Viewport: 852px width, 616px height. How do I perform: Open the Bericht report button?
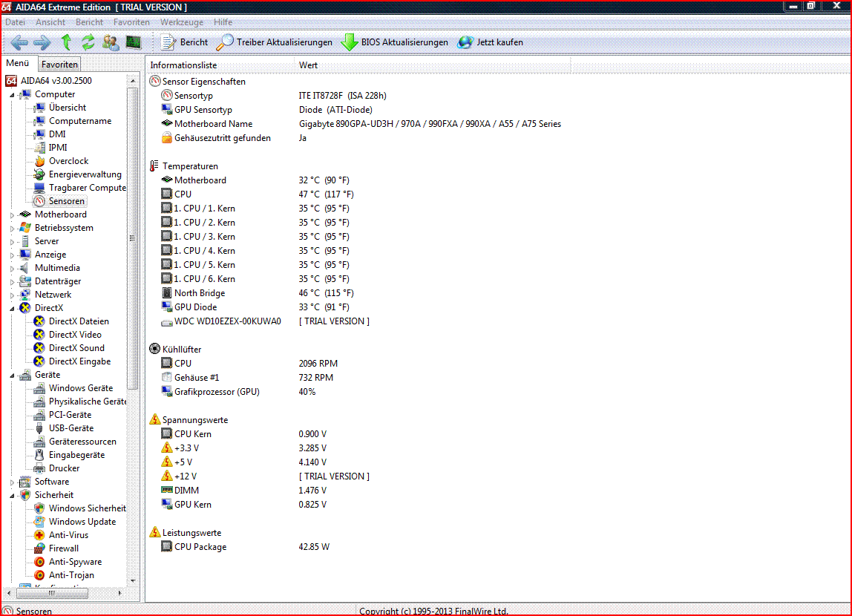click(x=184, y=42)
